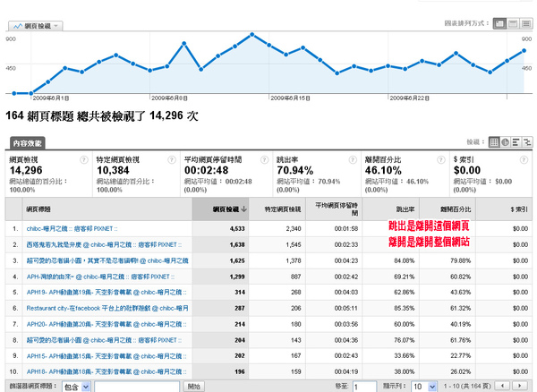Switch to pie chart view icon

pos(505,142)
